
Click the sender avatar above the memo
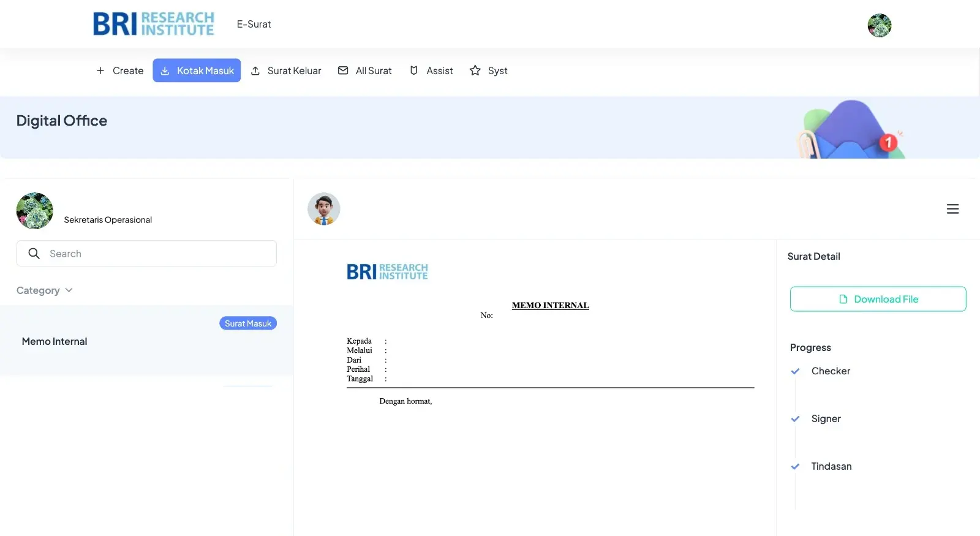(323, 209)
